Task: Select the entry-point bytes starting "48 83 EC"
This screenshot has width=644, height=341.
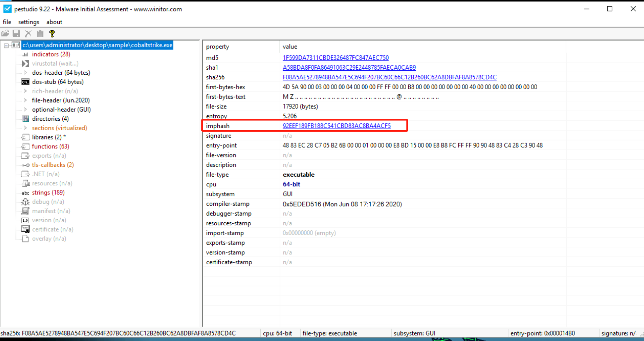Action: pyautogui.click(x=413, y=145)
